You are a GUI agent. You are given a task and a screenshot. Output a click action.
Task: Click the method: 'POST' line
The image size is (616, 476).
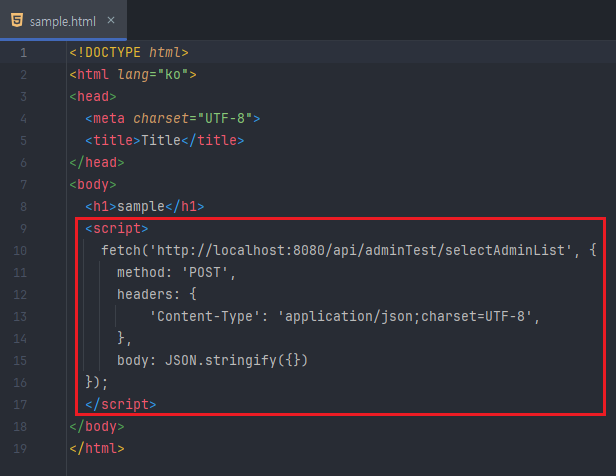pyautogui.click(x=176, y=272)
